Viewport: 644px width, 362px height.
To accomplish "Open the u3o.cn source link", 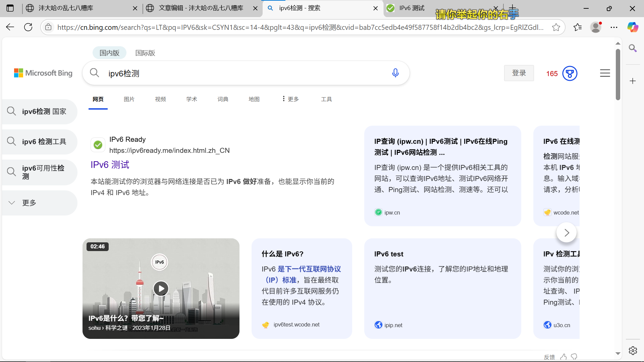I will [561, 325].
